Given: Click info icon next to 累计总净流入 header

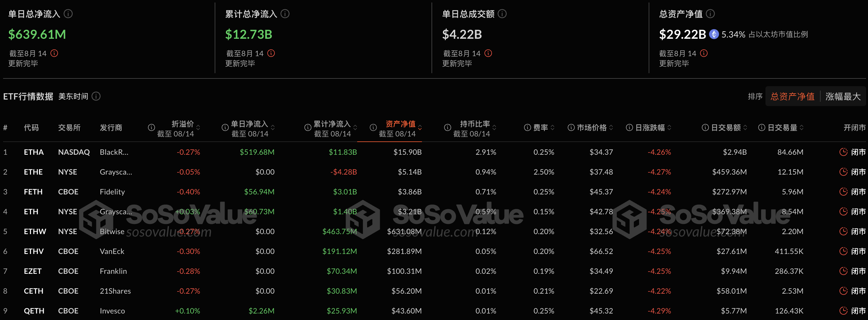Looking at the screenshot, I should [285, 13].
